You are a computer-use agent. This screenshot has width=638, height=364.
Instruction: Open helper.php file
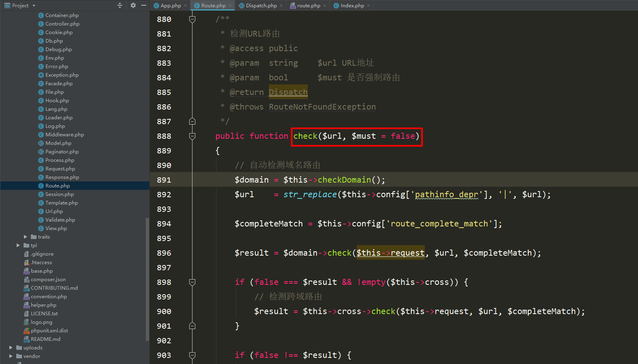[x=43, y=305]
